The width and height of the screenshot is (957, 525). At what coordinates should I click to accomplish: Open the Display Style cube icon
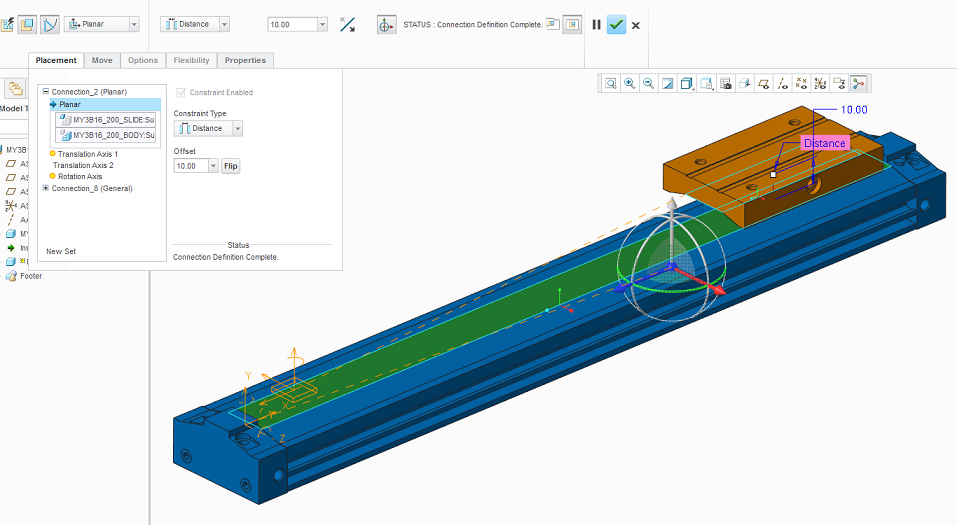click(x=687, y=84)
